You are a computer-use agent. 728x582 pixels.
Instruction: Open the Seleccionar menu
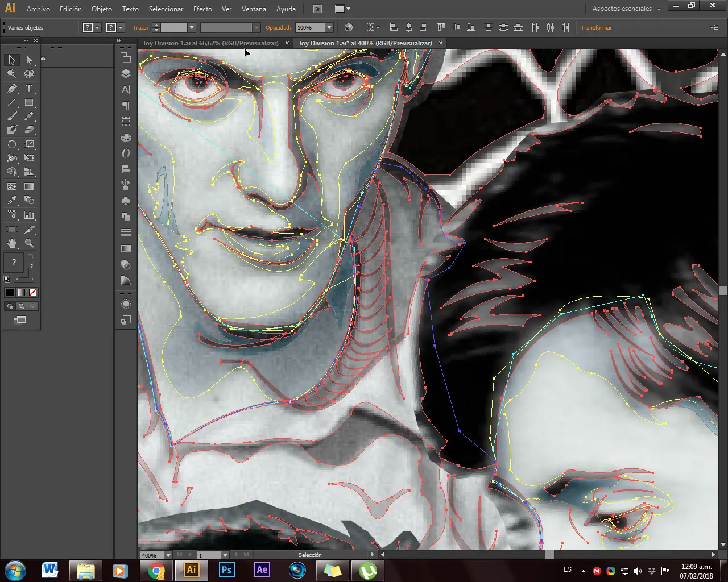(x=166, y=9)
